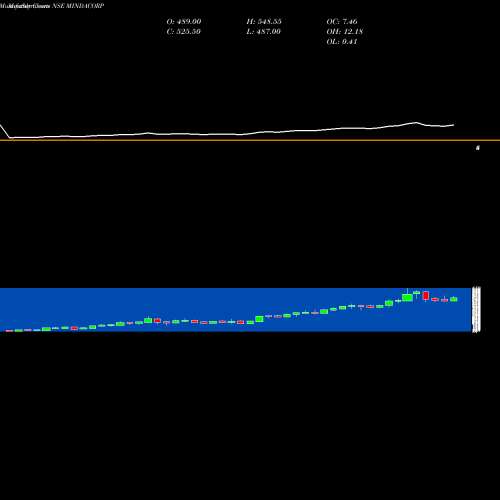500x500 pixels.
Task: Click the OC: 7.46 percentage value
Action: pos(342,21)
